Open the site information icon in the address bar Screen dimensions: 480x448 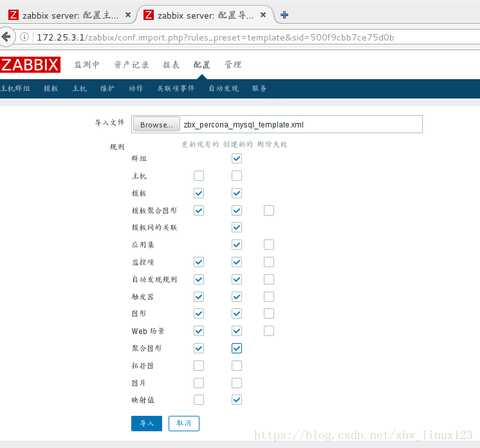coord(24,37)
